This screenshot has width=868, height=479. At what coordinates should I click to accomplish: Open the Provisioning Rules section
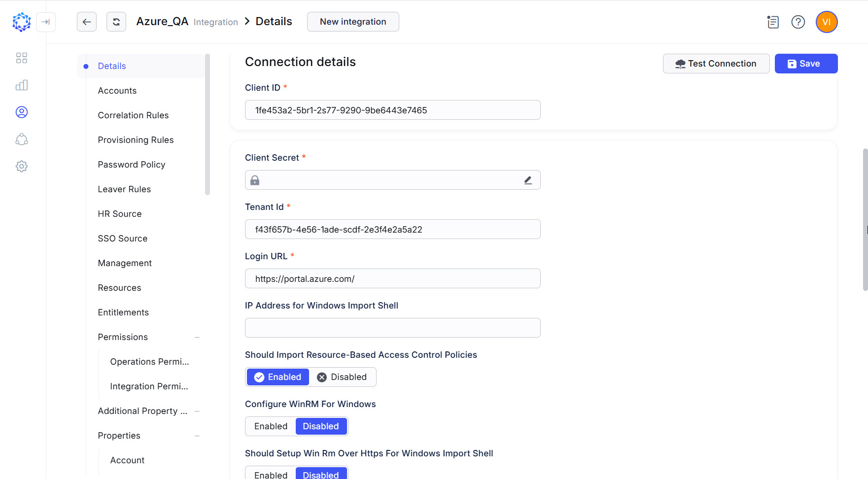pos(136,139)
